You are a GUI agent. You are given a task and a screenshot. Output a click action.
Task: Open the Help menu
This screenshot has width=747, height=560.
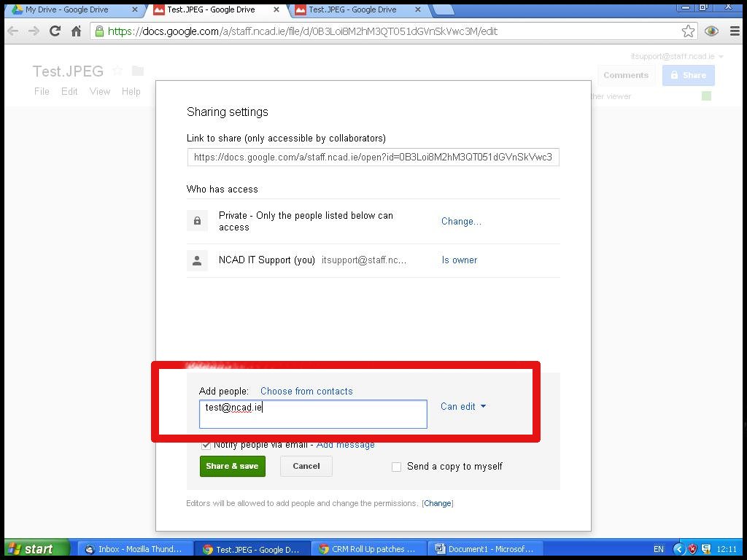131,91
